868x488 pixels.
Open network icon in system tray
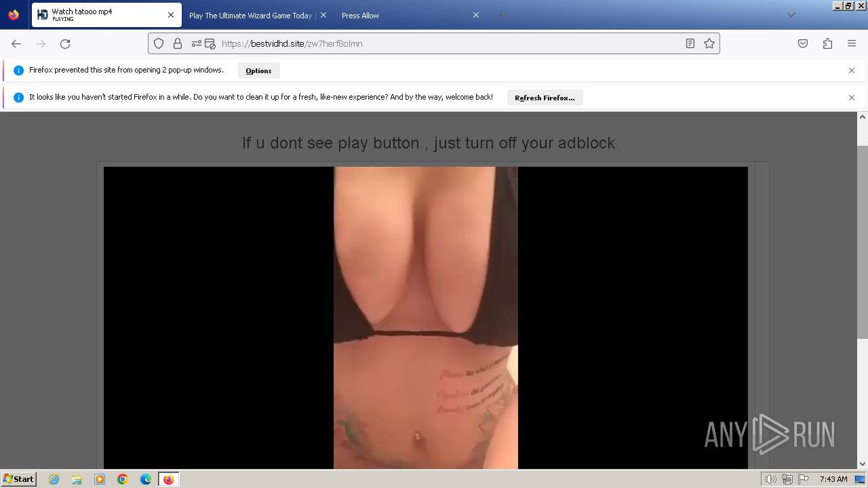click(x=787, y=479)
